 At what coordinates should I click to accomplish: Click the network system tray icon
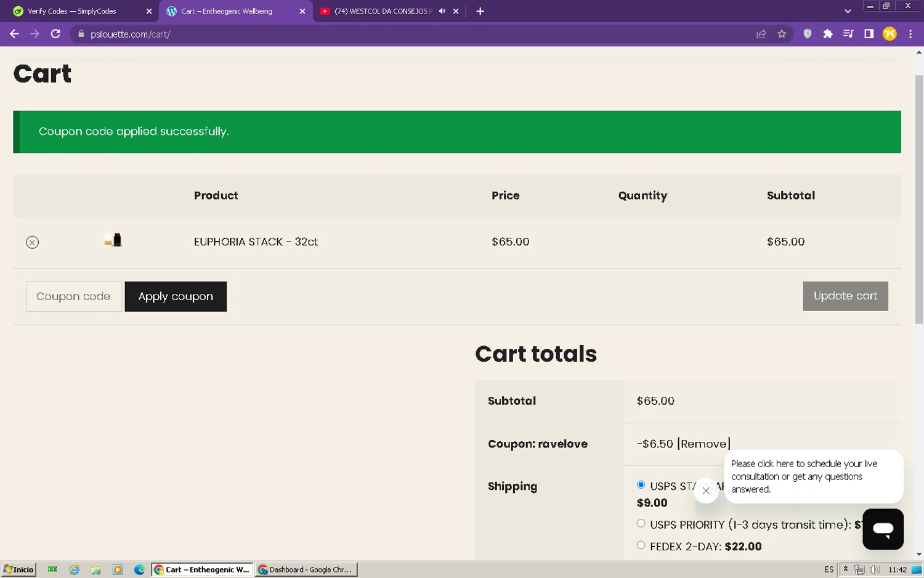(859, 569)
